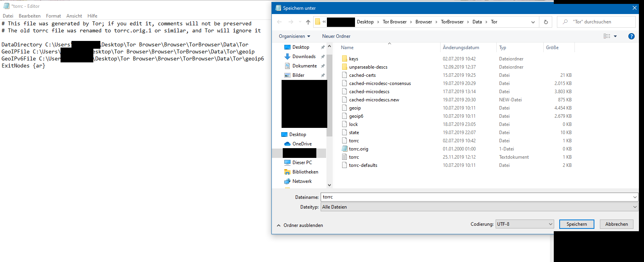This screenshot has width=644, height=262.
Task: Sort by Typ column header
Action: coord(503,48)
